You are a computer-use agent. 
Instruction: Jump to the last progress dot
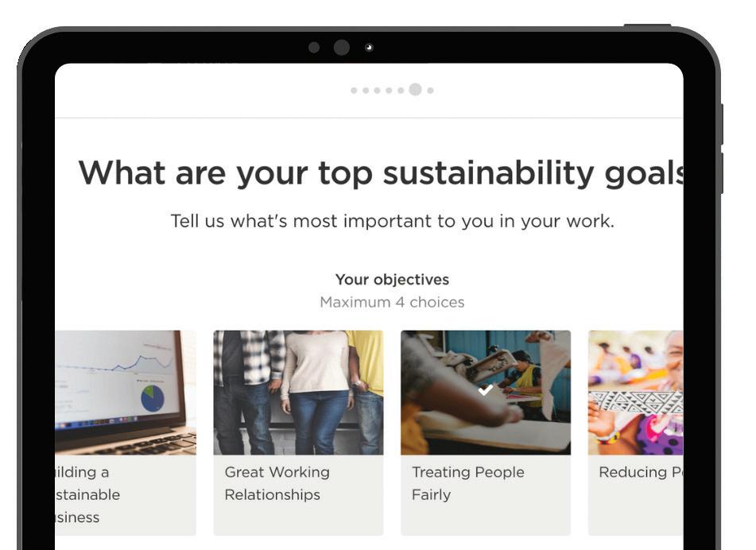[430, 91]
